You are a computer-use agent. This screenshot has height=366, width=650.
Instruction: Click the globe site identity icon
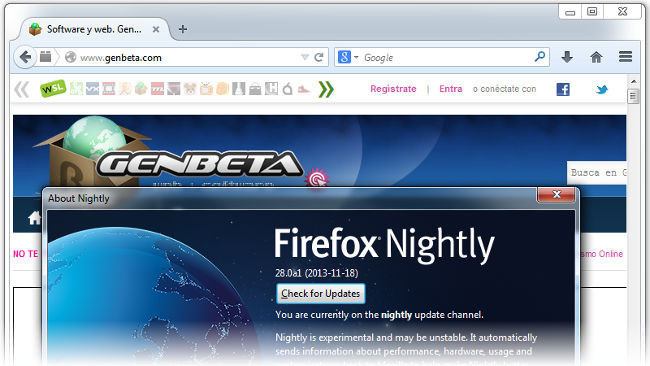(70, 57)
